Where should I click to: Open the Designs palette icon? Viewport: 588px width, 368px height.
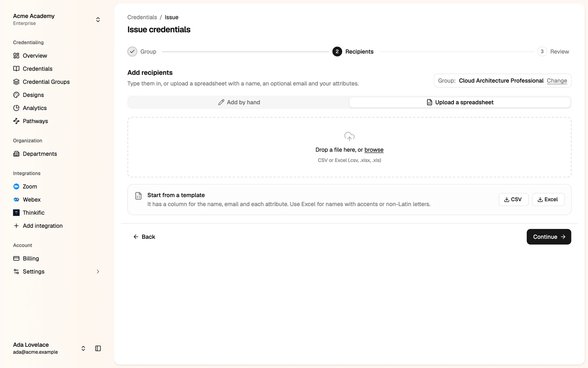pos(16,95)
